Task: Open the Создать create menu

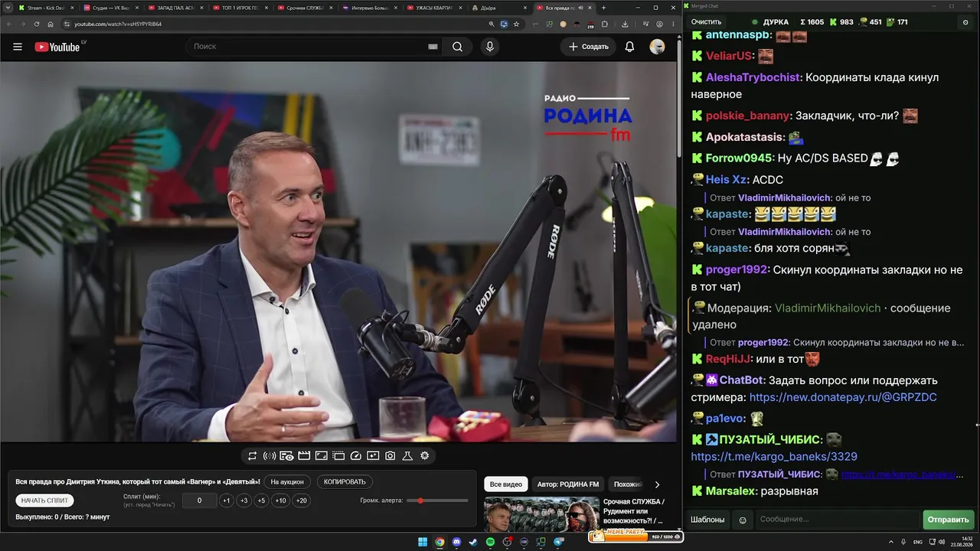Action: coord(588,47)
